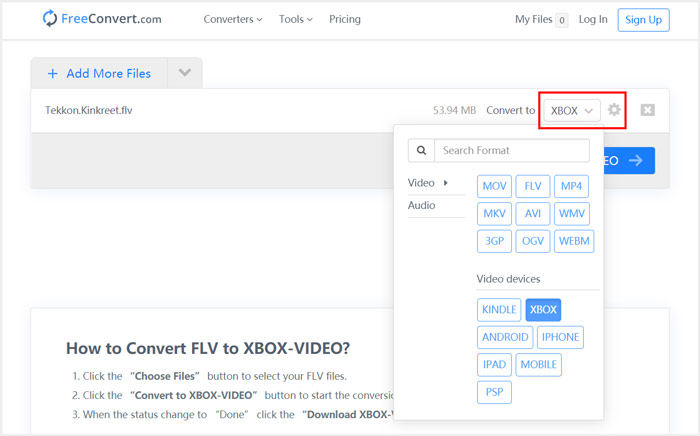Open My Files

pyautogui.click(x=533, y=19)
